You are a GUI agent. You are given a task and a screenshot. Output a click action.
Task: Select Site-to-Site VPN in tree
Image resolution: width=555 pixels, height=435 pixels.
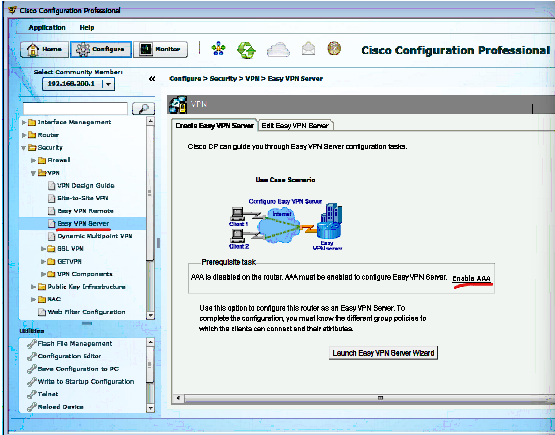[78, 198]
